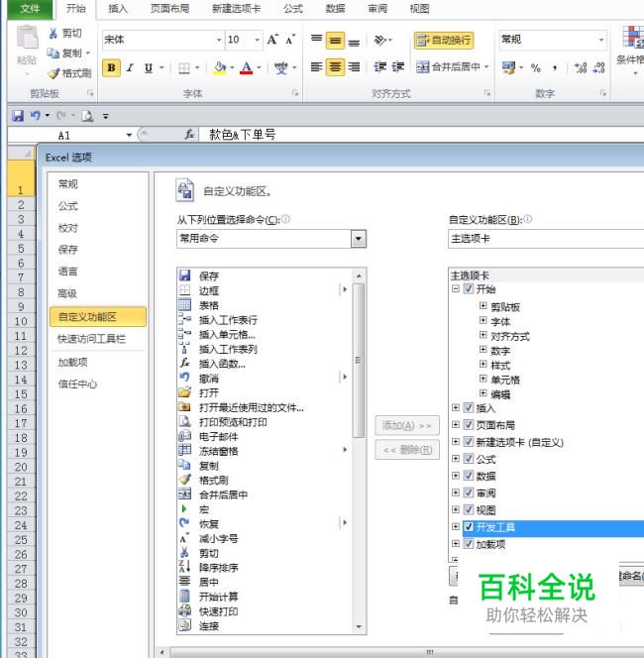Click the Cut (剪切) scissors icon in ribbon
This screenshot has width=644, height=658.
[x=54, y=33]
